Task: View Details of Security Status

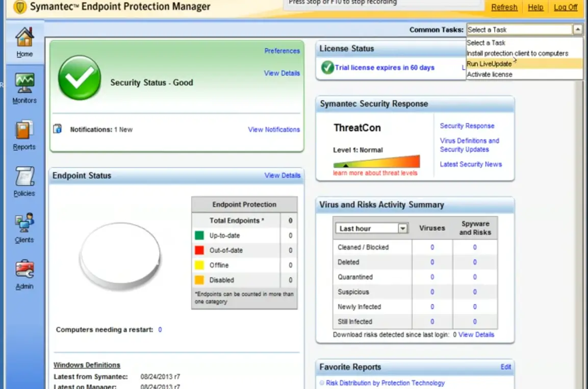Action: pos(282,73)
